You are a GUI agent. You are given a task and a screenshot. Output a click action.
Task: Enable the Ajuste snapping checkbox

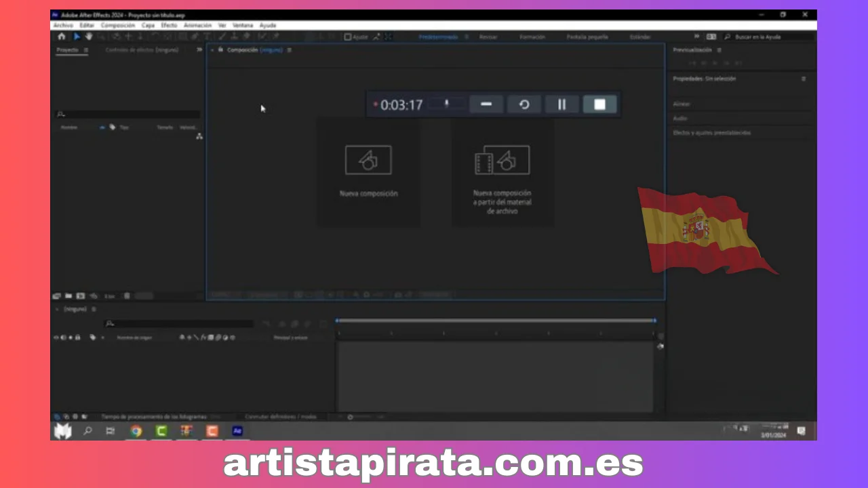pyautogui.click(x=347, y=37)
